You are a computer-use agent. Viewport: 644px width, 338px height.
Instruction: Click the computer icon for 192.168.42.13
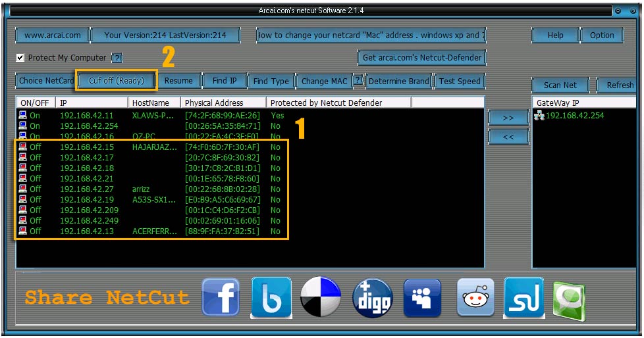pyautogui.click(x=22, y=231)
